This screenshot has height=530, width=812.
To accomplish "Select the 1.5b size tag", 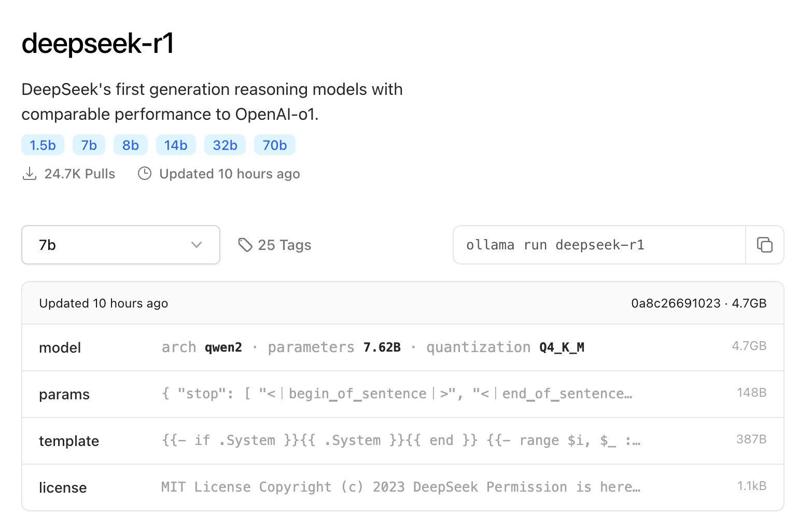I will [x=43, y=145].
